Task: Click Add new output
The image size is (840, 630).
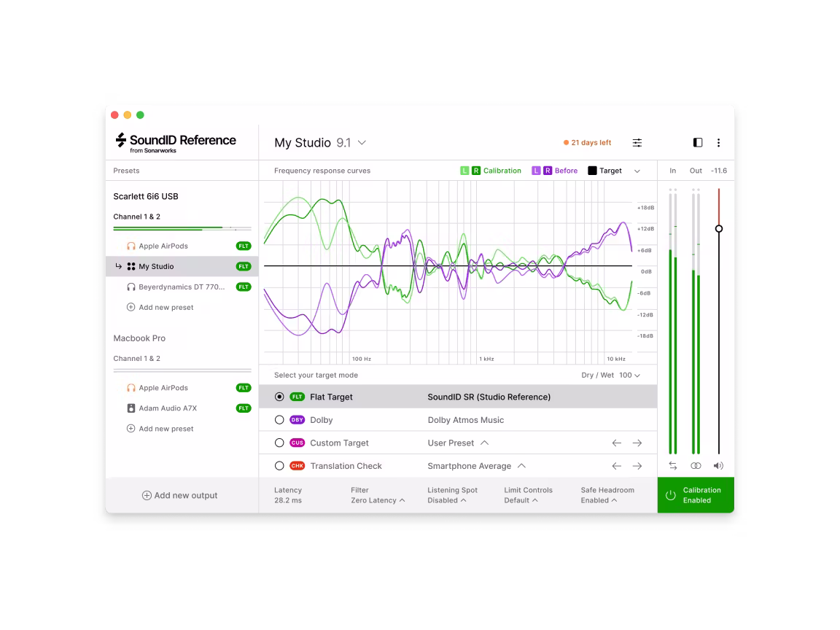Action: pos(180,494)
